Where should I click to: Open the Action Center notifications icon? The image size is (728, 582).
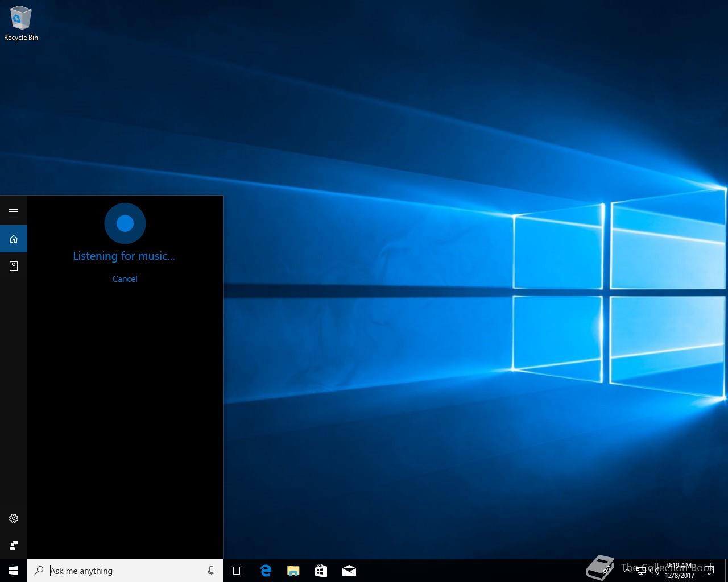coord(709,571)
